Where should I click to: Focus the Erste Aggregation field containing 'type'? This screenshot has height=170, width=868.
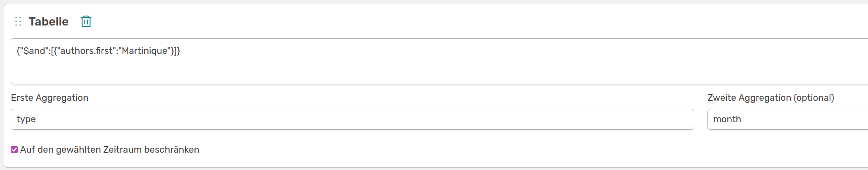pyautogui.click(x=352, y=119)
